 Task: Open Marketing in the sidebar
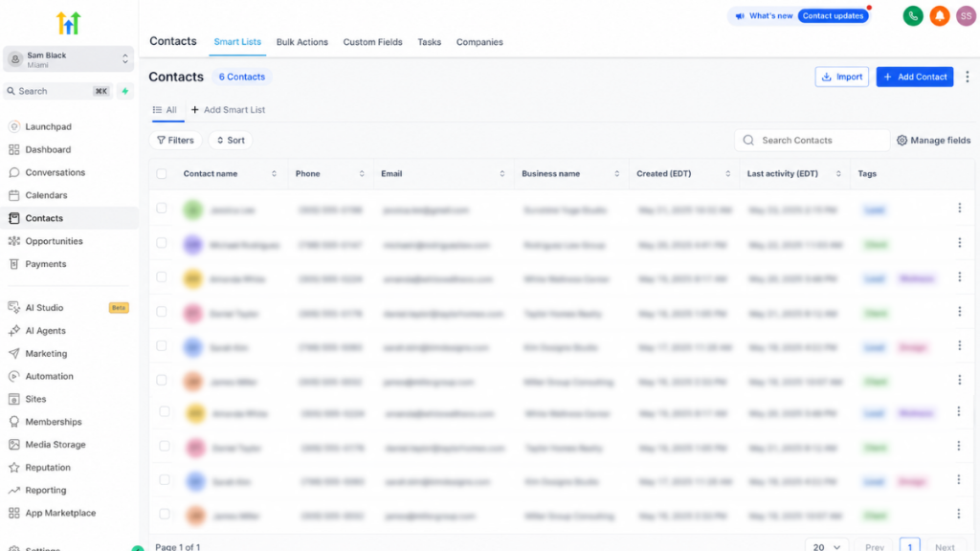click(46, 354)
